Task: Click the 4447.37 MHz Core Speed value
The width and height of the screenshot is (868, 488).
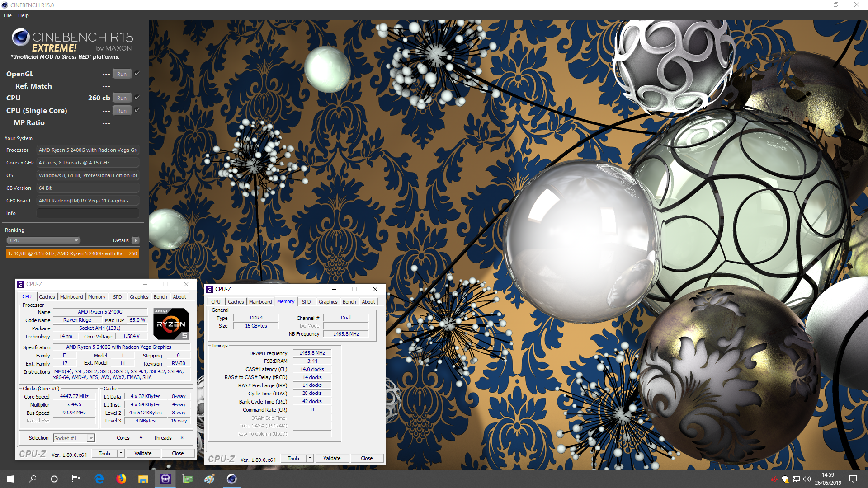Action: (x=75, y=396)
